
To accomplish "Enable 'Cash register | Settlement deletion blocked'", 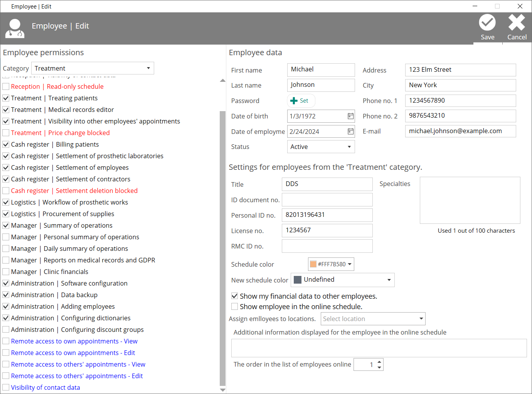I will [6, 191].
